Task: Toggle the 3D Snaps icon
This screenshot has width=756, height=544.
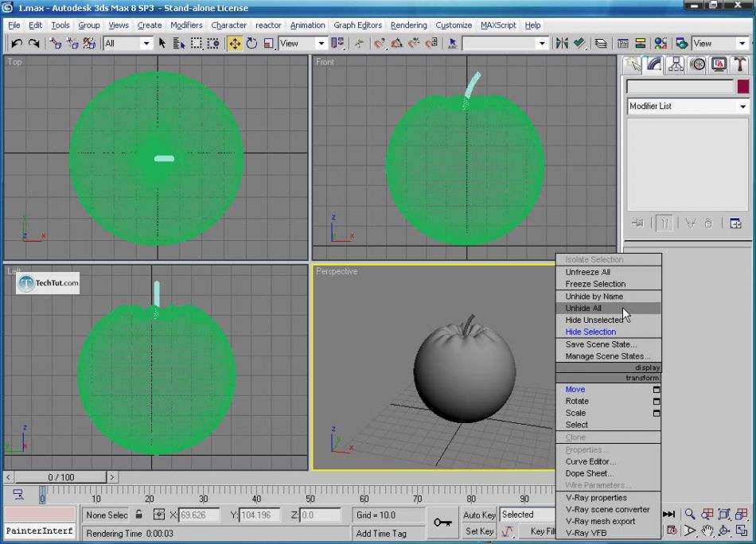Action: pyautogui.click(x=380, y=44)
